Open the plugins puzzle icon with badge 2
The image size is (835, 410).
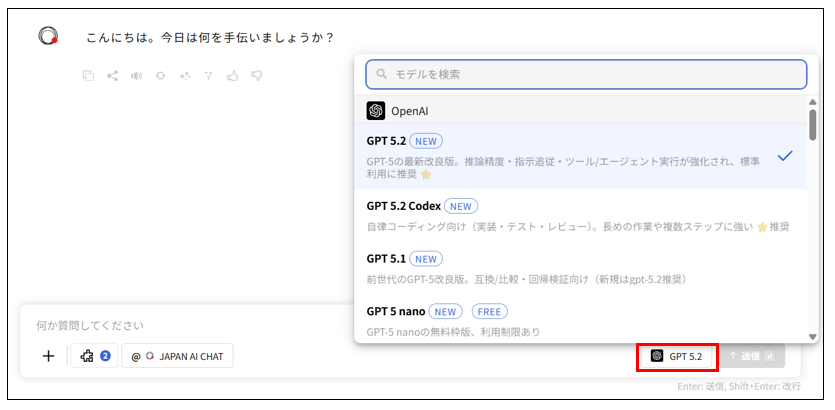coord(94,356)
